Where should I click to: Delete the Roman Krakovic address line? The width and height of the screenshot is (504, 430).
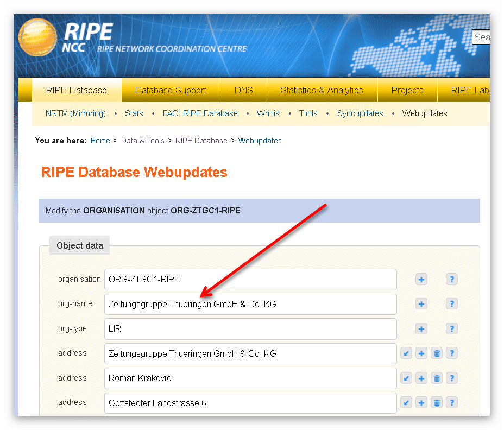point(437,378)
